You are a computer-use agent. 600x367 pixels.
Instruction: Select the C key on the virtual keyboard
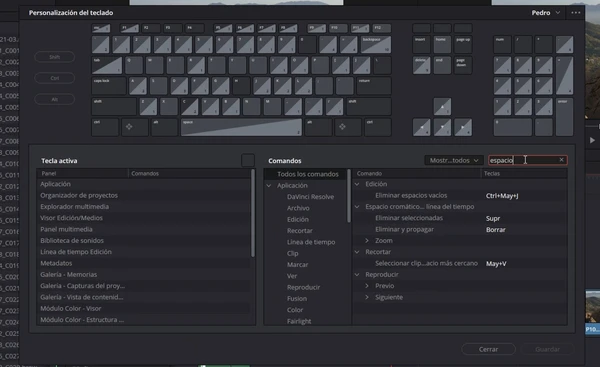(190, 106)
